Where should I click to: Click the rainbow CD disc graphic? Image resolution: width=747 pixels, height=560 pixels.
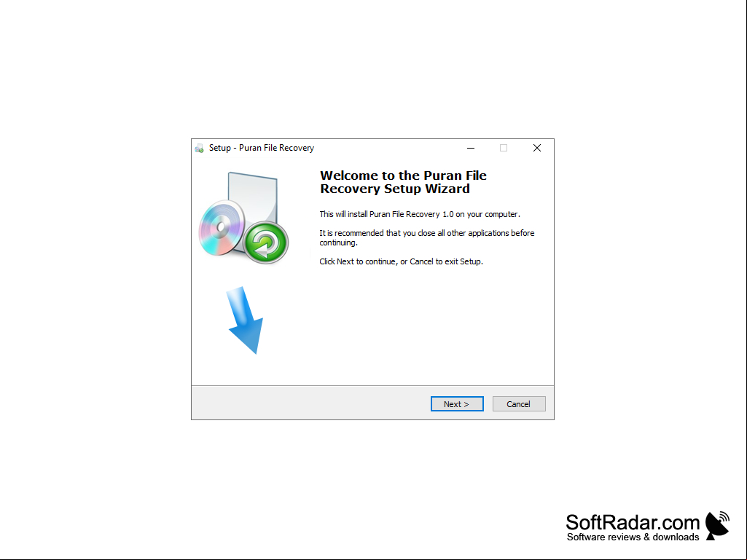point(221,228)
